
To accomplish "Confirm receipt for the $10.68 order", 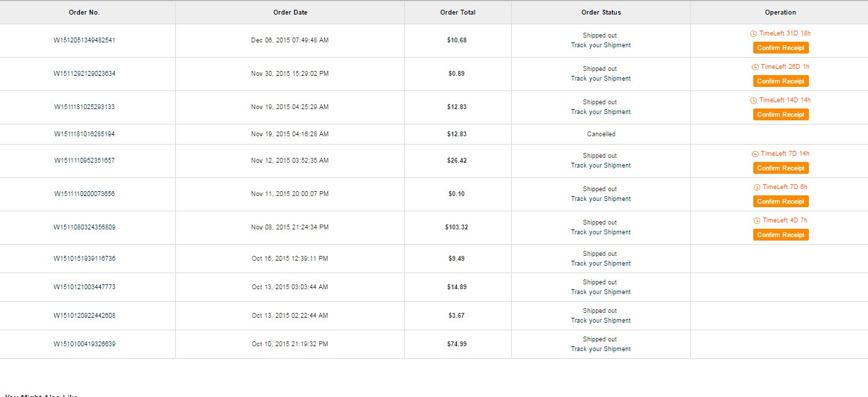I will pos(780,48).
